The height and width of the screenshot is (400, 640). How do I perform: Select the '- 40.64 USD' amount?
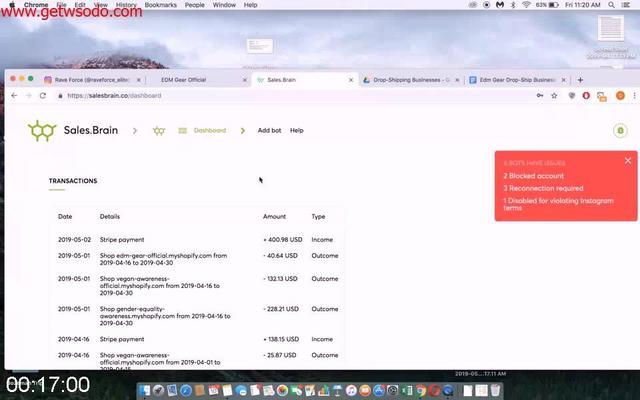[280, 256]
